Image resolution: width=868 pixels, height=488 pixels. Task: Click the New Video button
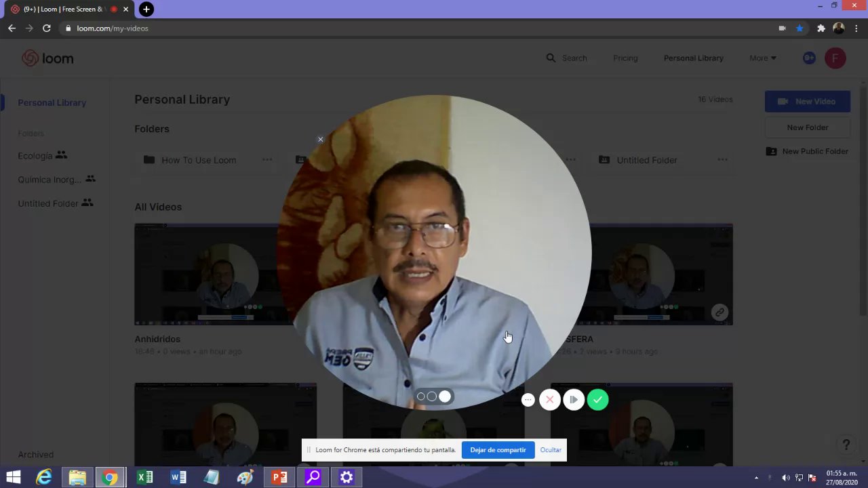click(x=808, y=102)
